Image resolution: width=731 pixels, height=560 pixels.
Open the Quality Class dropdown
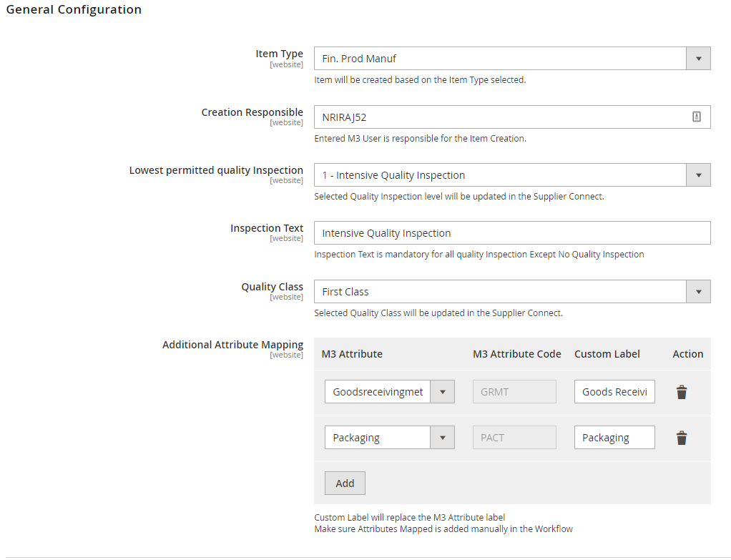[512, 291]
